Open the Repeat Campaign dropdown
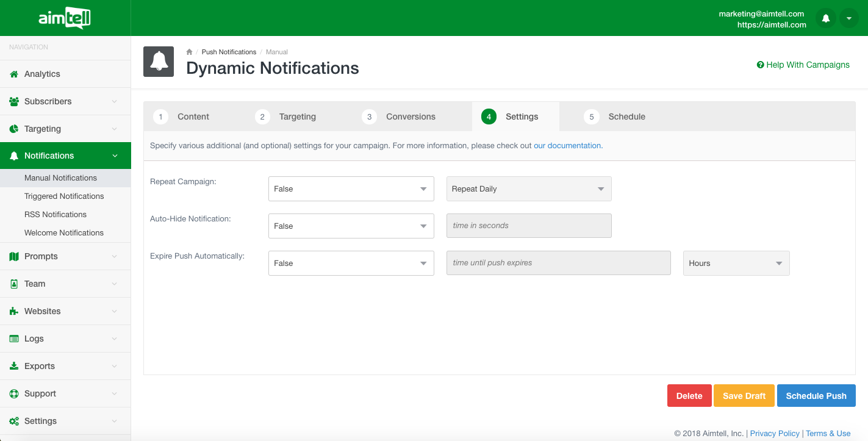The image size is (868, 441). pyautogui.click(x=351, y=188)
